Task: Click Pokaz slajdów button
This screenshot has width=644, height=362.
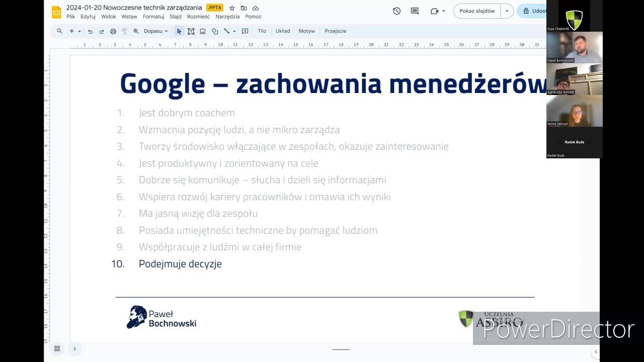Action: 477,11
